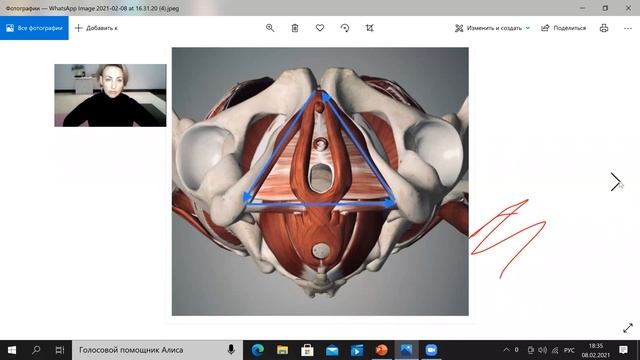Open the crop tool icon
The height and width of the screenshot is (360, 640).
[369, 28]
